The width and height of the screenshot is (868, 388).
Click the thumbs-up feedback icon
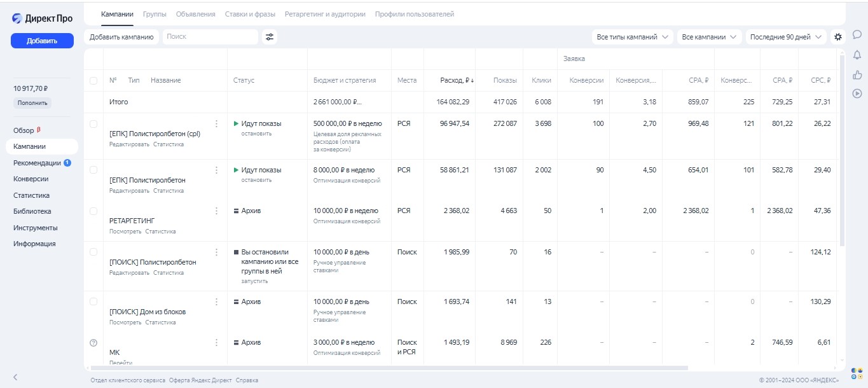point(857,74)
